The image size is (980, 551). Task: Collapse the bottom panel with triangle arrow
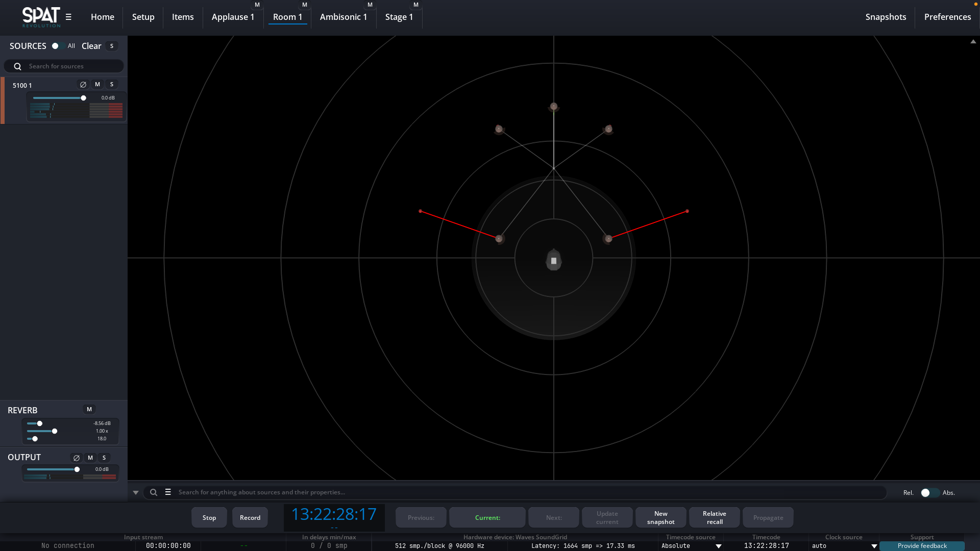(x=136, y=493)
